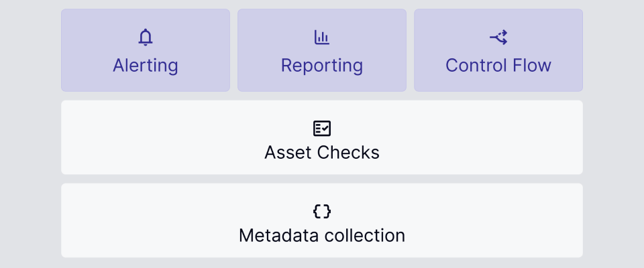644x268 pixels.
Task: Click the "Asset Checks" text label
Action: coord(322,153)
